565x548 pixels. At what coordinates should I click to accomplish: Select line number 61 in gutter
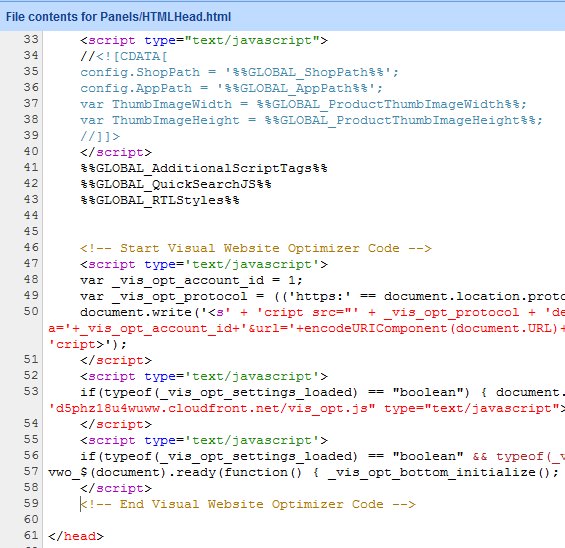[31, 535]
